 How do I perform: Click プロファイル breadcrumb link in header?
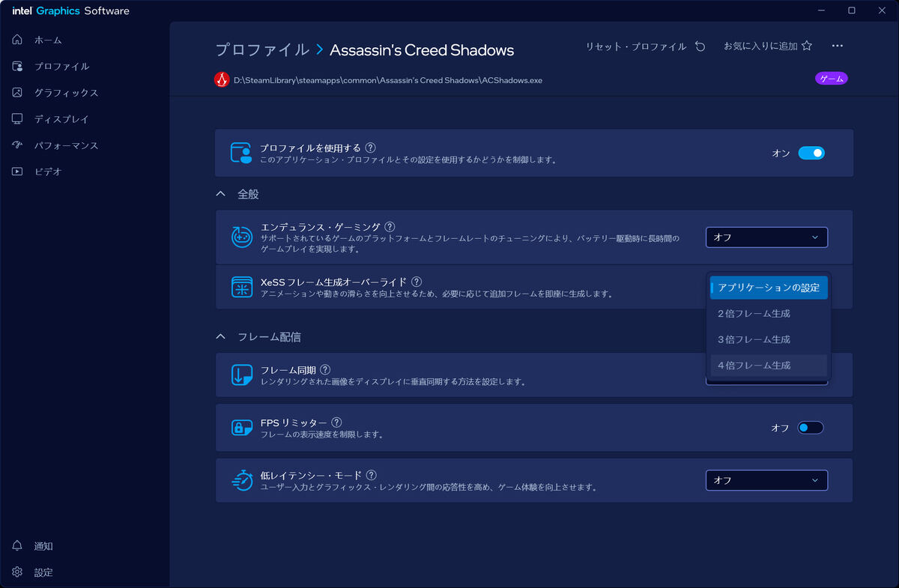(x=261, y=50)
